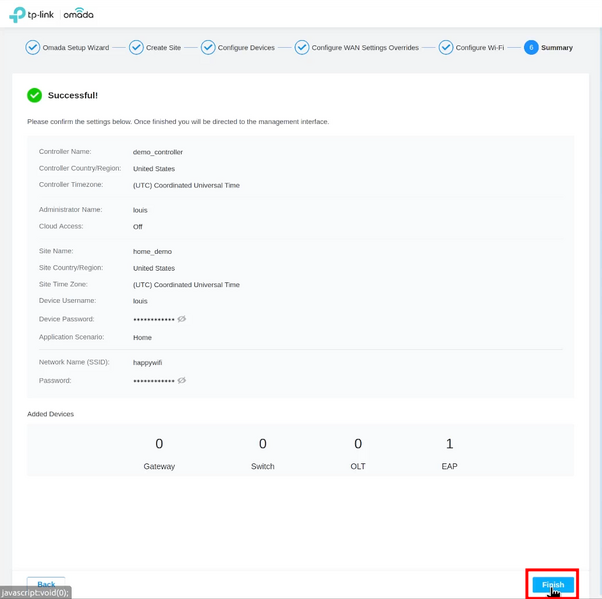602x599 pixels.
Task: Reveal the Wi-Fi Password with eye icon
Action: point(182,380)
